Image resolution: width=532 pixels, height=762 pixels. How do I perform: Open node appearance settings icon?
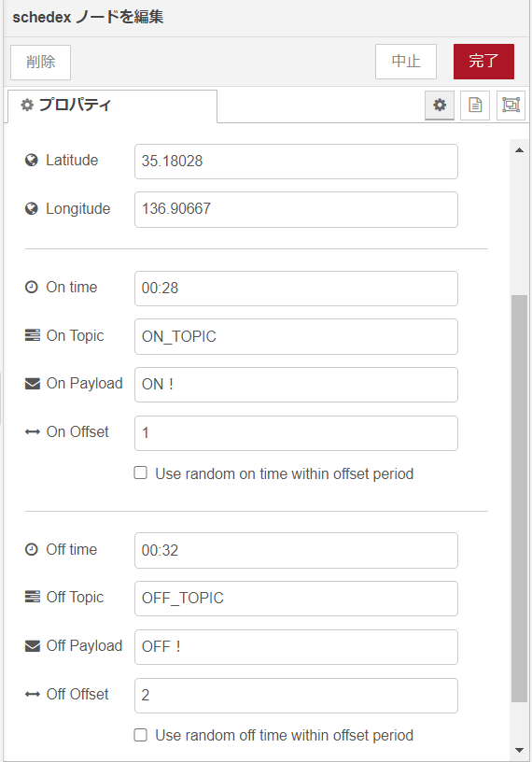pos(511,105)
